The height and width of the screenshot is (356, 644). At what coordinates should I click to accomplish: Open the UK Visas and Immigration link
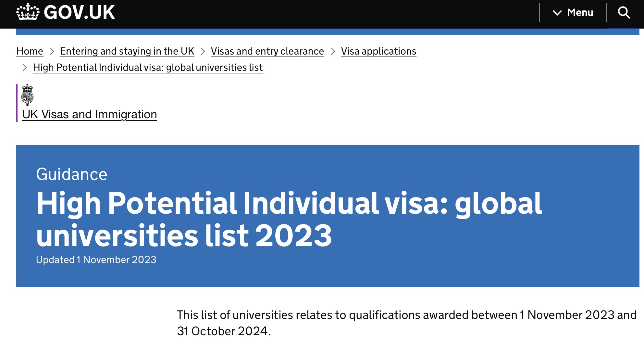click(x=89, y=114)
